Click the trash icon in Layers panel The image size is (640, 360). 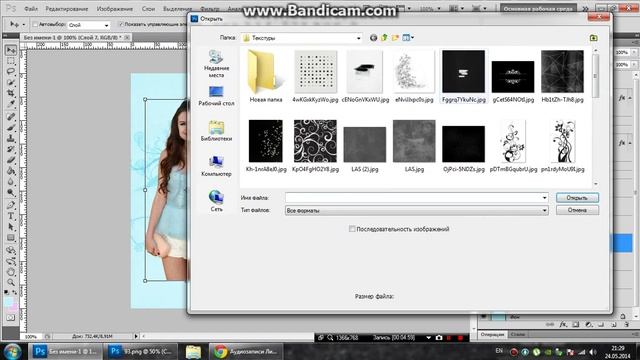(627, 324)
